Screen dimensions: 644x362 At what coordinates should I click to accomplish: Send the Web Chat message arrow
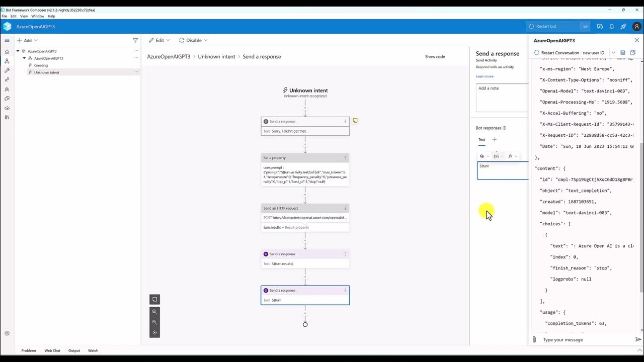(x=638, y=339)
